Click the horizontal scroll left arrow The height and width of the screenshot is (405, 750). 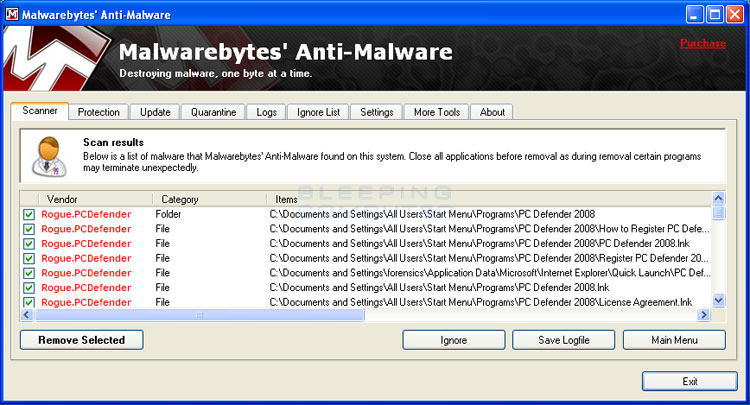click(x=27, y=315)
